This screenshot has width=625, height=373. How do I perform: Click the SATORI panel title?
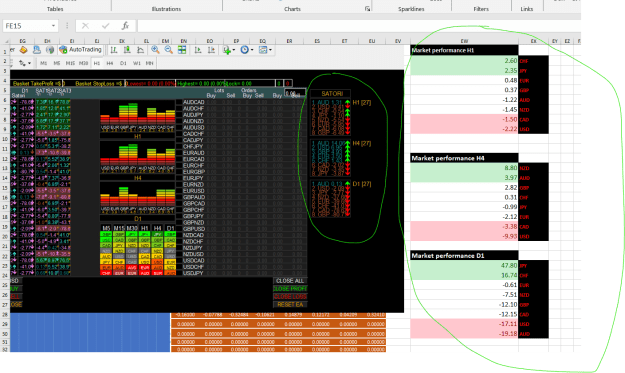(x=332, y=94)
